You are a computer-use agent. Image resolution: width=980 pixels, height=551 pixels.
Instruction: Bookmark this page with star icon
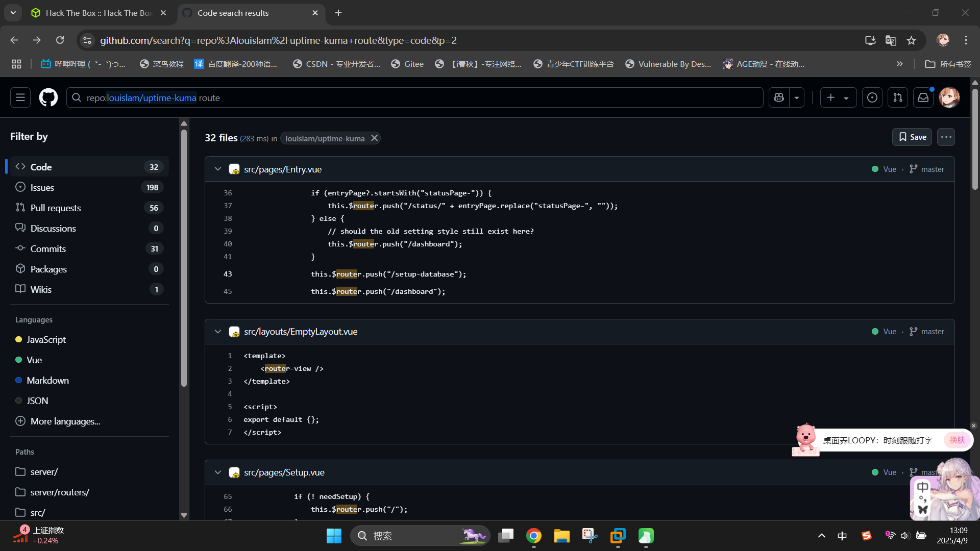[x=912, y=40]
